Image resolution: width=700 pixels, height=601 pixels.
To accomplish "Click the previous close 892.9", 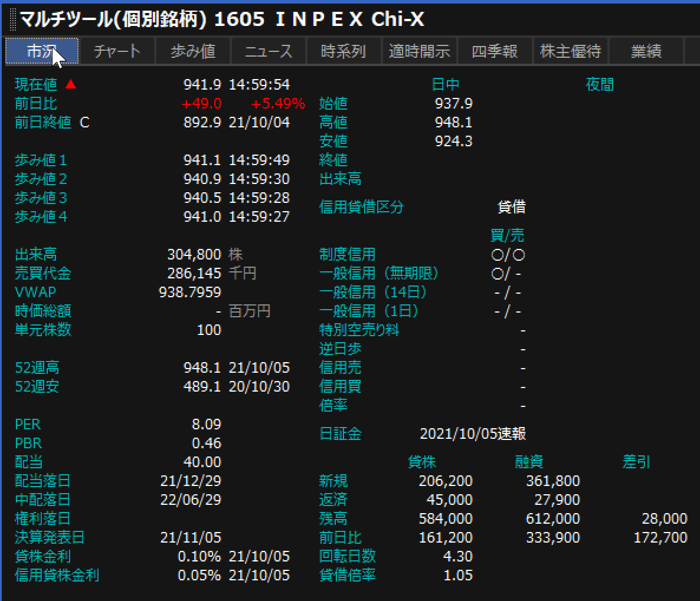I will pyautogui.click(x=202, y=122).
